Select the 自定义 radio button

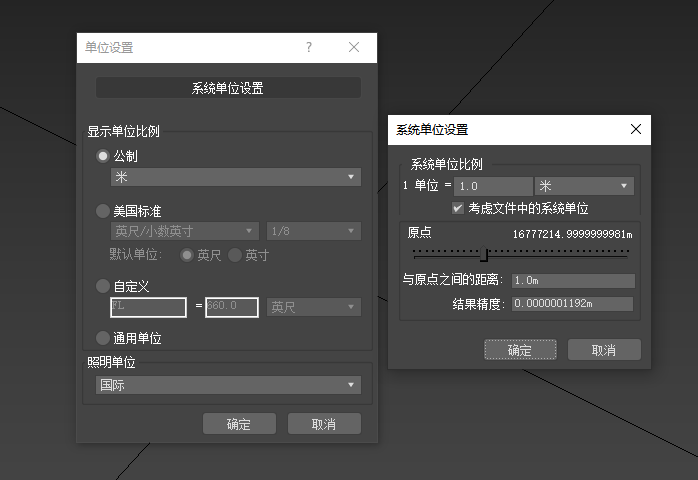tap(103, 286)
